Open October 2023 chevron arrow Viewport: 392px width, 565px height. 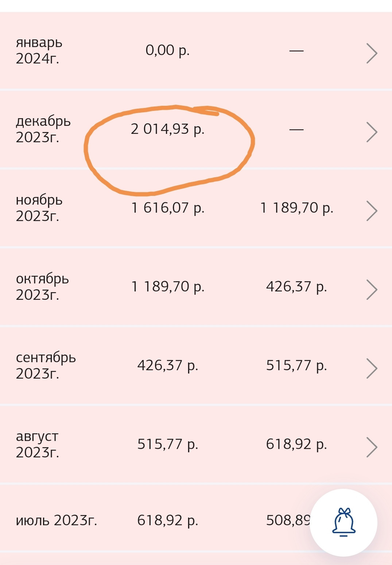point(371,290)
